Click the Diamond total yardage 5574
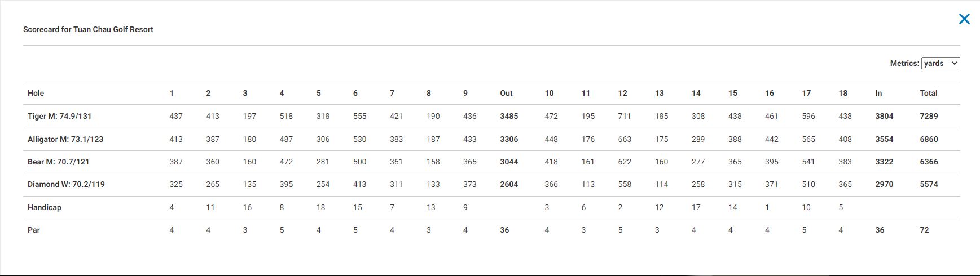The height and width of the screenshot is (276, 980). click(929, 184)
